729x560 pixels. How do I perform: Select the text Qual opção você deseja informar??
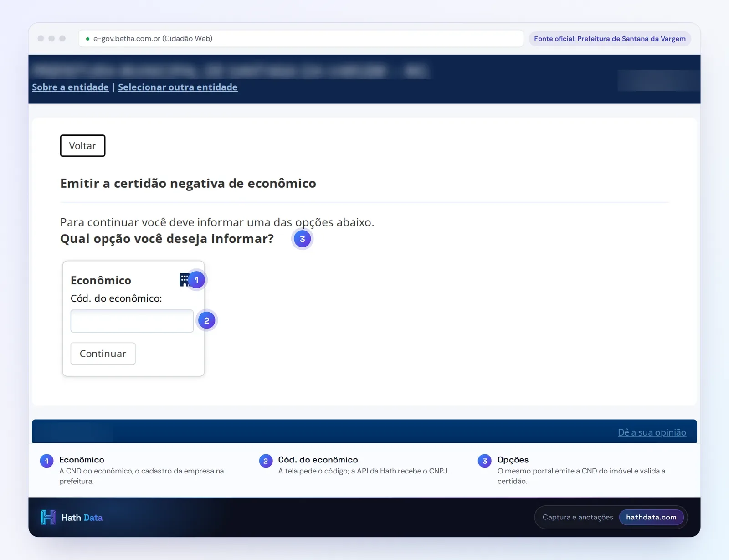(x=167, y=239)
